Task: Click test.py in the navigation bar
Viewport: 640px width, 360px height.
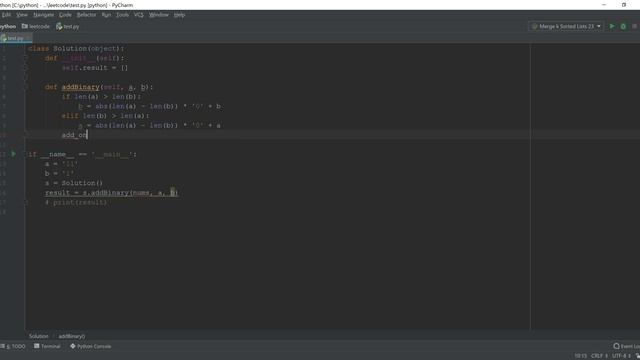Action: click(68, 26)
